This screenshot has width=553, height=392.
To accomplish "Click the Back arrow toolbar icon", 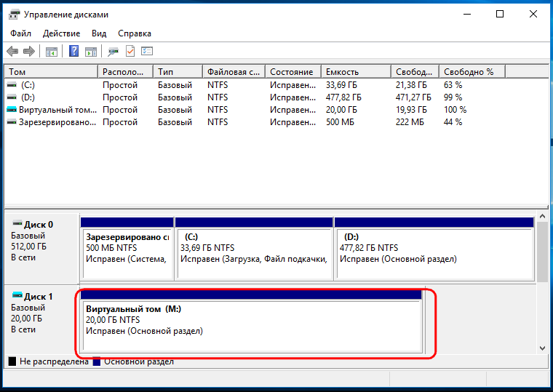I will point(12,52).
